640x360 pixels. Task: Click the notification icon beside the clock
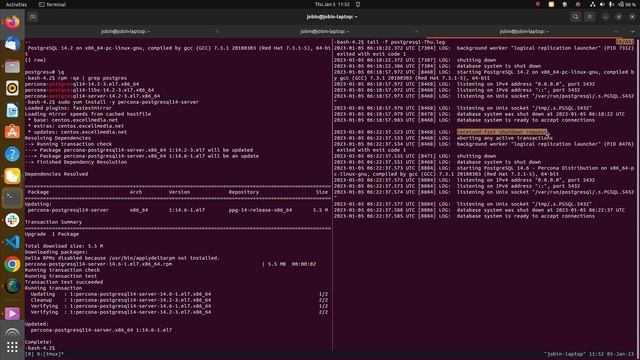click(358, 4)
